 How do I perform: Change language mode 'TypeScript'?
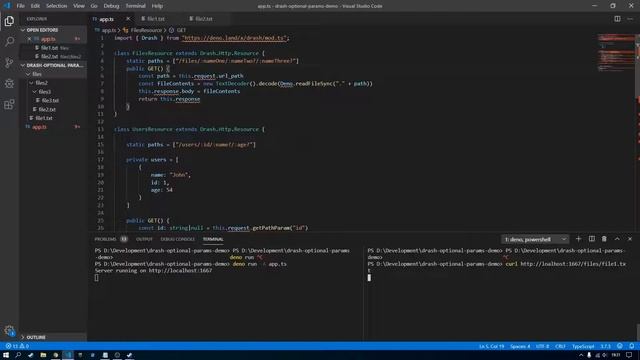click(x=583, y=346)
